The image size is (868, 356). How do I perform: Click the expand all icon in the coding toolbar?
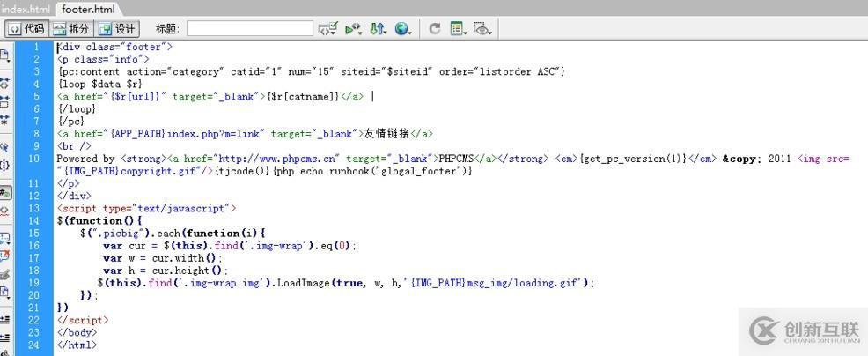(x=4, y=119)
